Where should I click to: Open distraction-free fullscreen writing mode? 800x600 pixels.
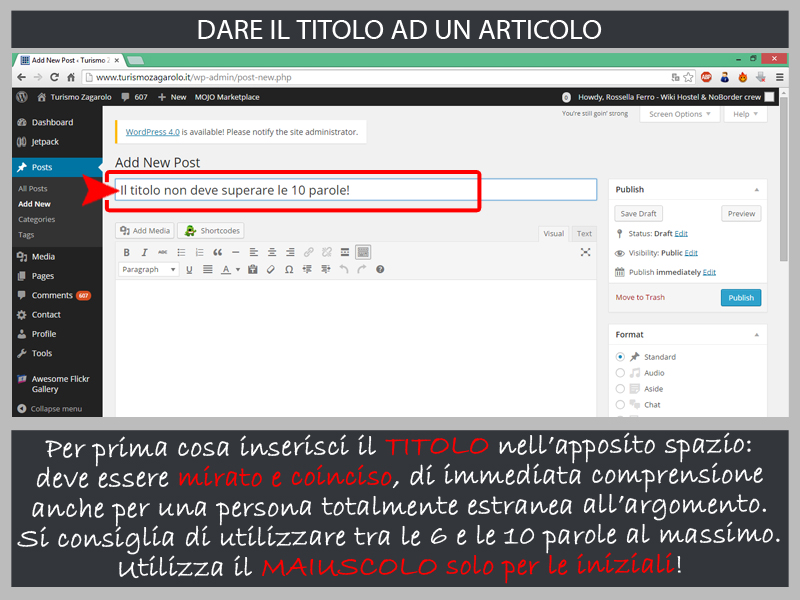click(x=585, y=252)
